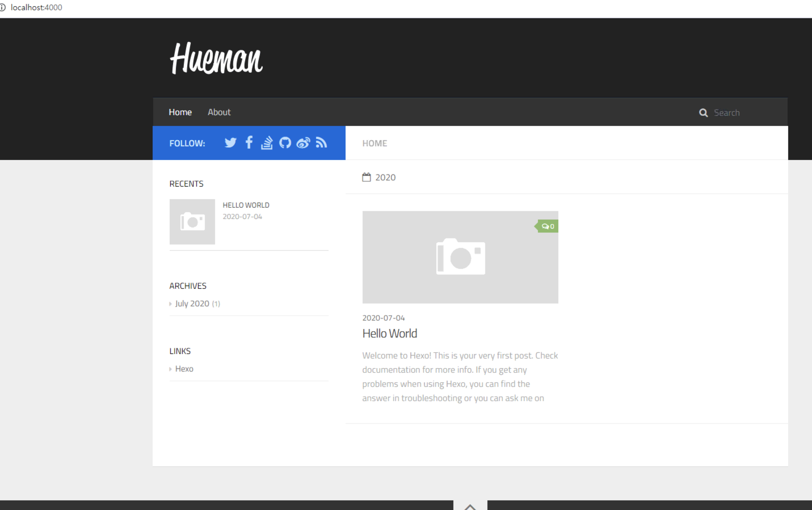Open the RSS feed icon
Image resolution: width=812 pixels, height=510 pixels.
point(321,143)
